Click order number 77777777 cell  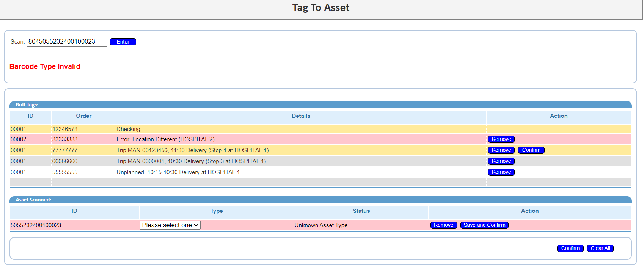tap(83, 150)
